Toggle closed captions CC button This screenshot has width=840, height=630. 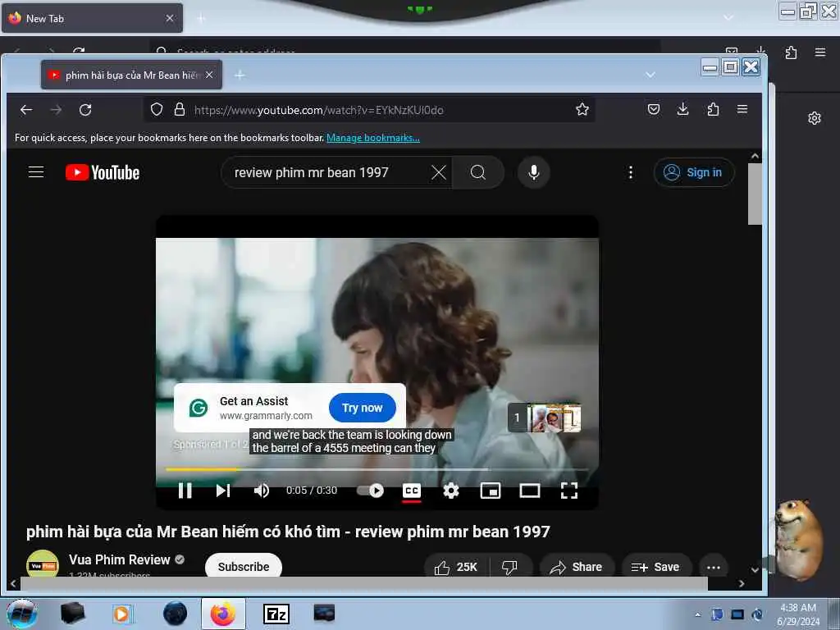click(x=412, y=491)
